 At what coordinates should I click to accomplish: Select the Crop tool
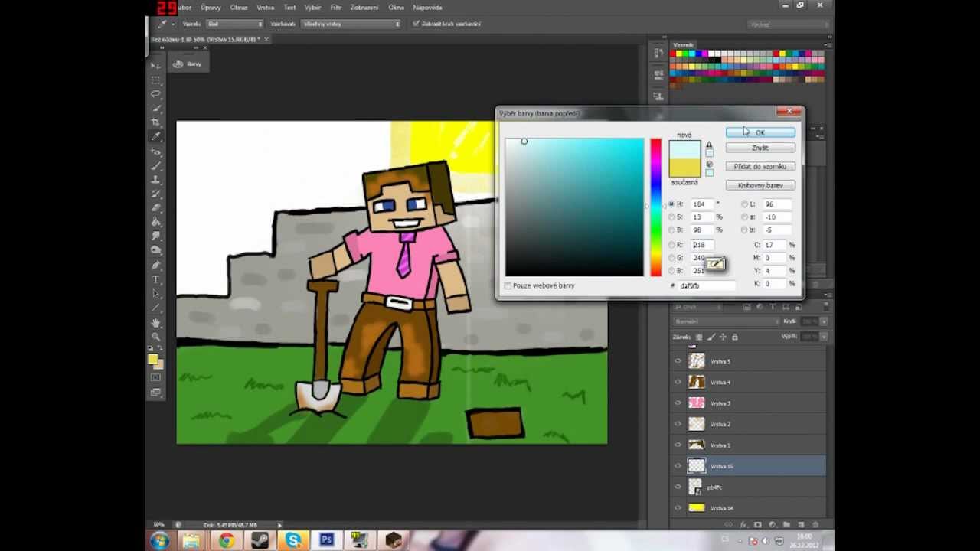[x=155, y=122]
